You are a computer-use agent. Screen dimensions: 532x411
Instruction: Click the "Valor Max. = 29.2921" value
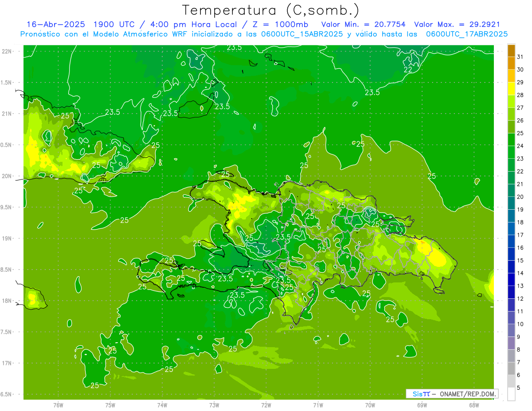tap(457, 24)
